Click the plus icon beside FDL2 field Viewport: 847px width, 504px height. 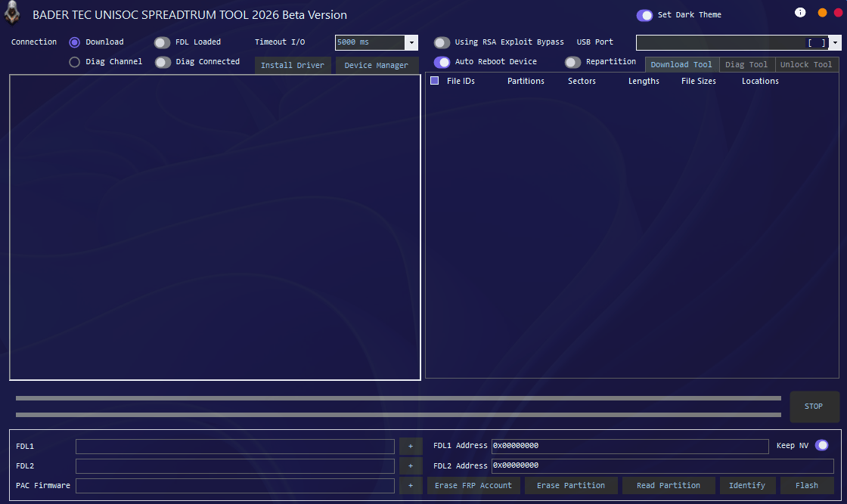[x=411, y=466]
